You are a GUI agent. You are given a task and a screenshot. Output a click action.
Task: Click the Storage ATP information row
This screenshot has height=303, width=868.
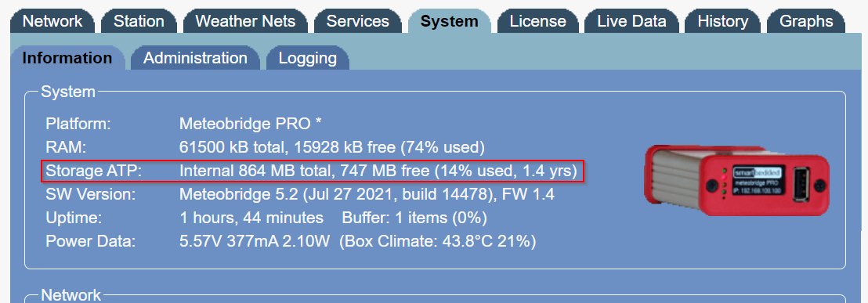(x=313, y=171)
